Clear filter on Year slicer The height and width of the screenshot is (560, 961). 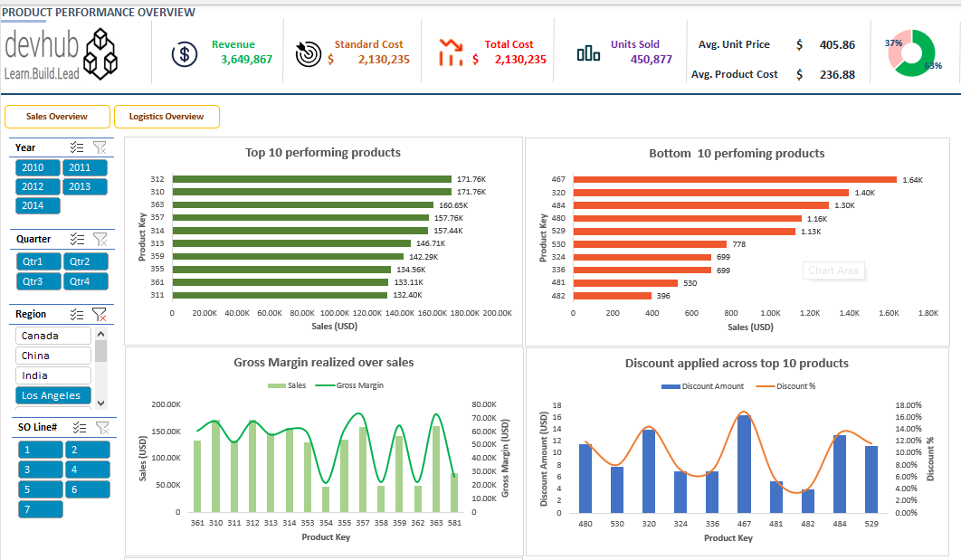pos(100,147)
